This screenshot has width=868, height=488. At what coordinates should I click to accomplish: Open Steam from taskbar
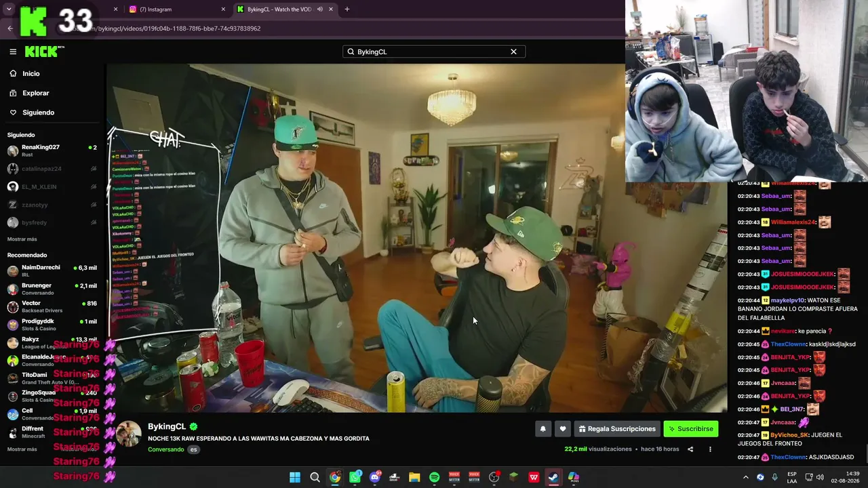coord(554,477)
